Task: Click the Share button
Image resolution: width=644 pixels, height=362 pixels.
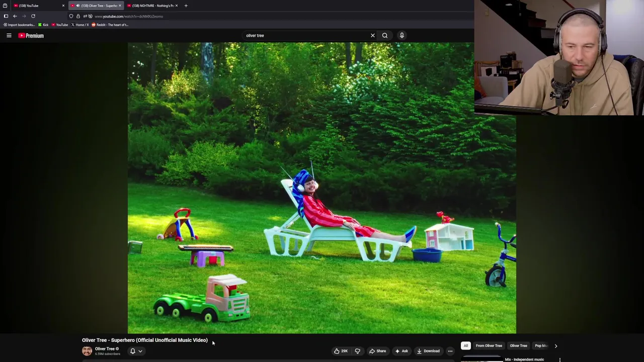Action: point(377,351)
